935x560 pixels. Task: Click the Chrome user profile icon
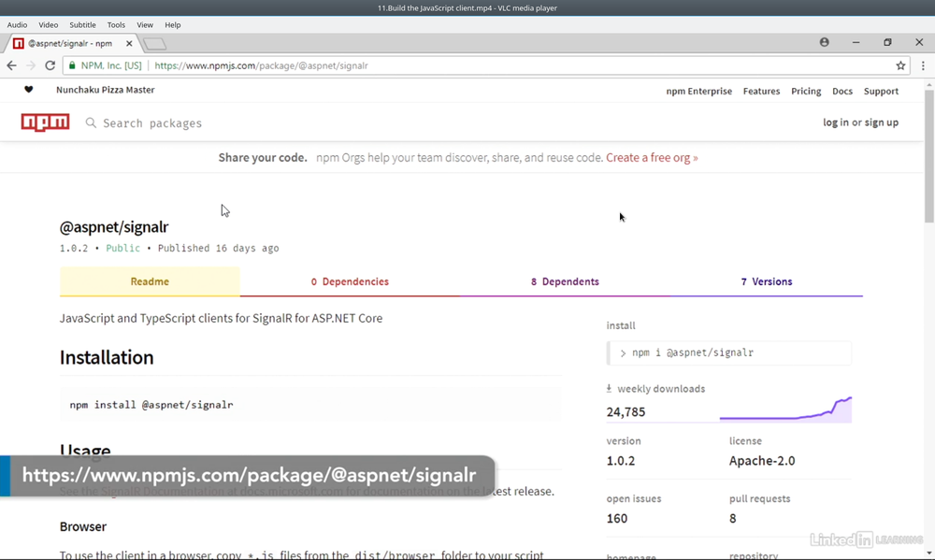click(x=824, y=42)
